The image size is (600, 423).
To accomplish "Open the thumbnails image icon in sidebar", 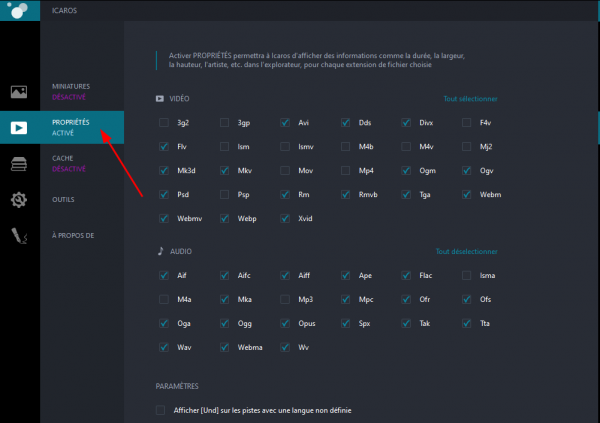I will 19,92.
